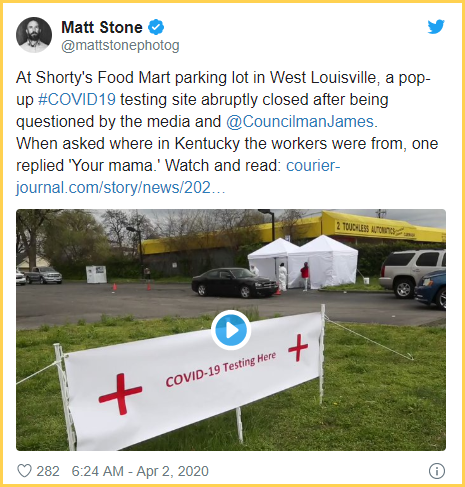Click the @mattstonephotog handle

click(120, 45)
